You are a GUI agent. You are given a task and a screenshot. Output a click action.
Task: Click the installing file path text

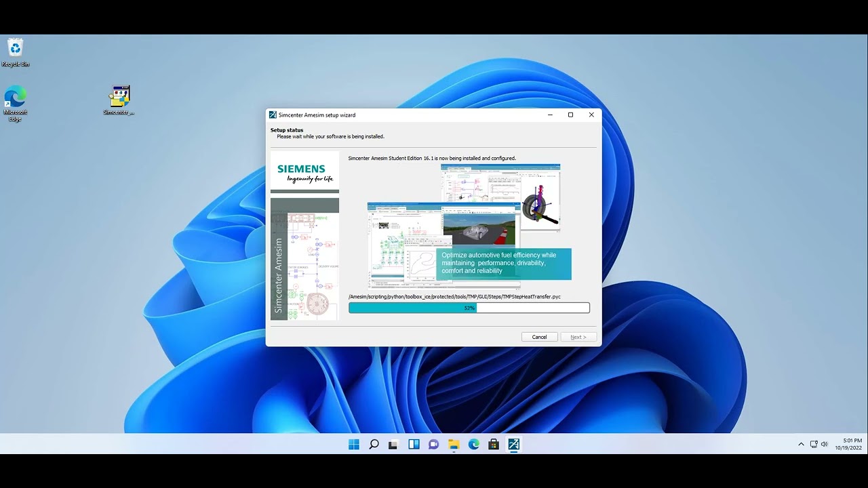click(454, 297)
